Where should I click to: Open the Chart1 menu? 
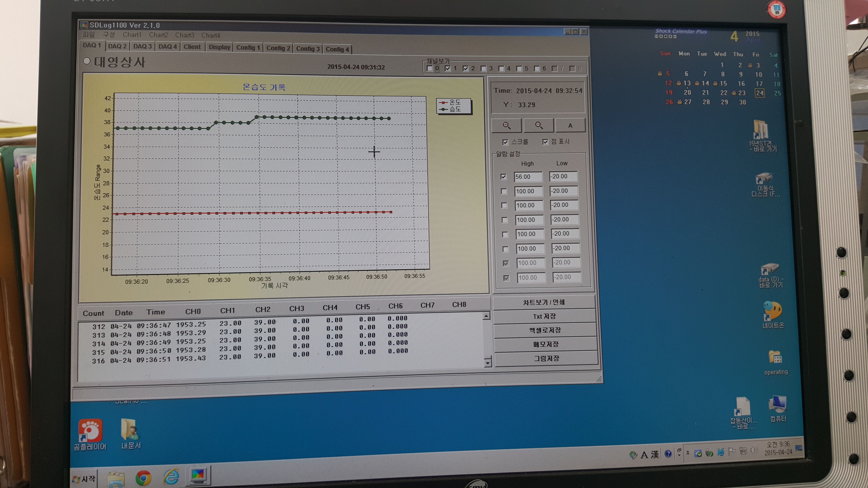pos(132,35)
